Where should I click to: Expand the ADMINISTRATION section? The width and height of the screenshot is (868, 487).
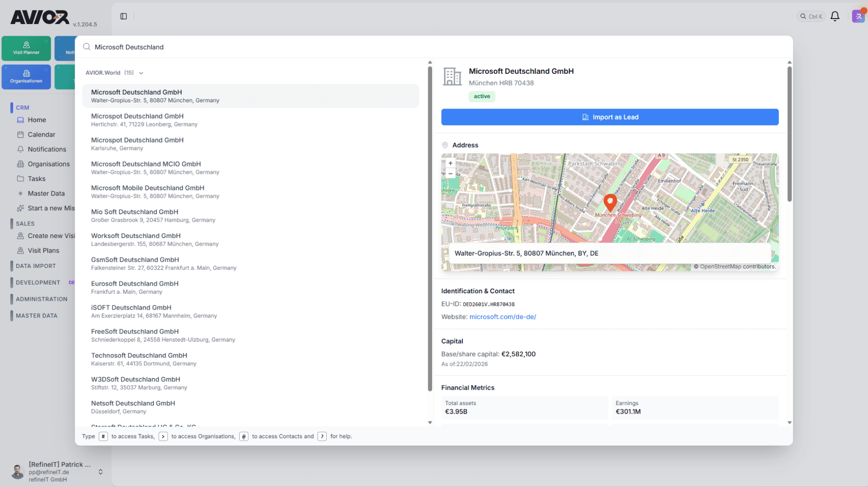pyautogui.click(x=42, y=299)
